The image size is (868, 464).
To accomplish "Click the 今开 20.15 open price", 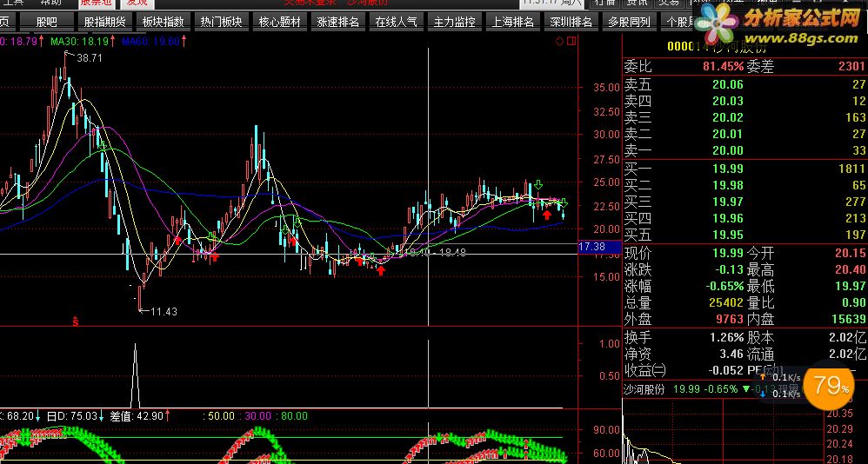I will point(851,254).
